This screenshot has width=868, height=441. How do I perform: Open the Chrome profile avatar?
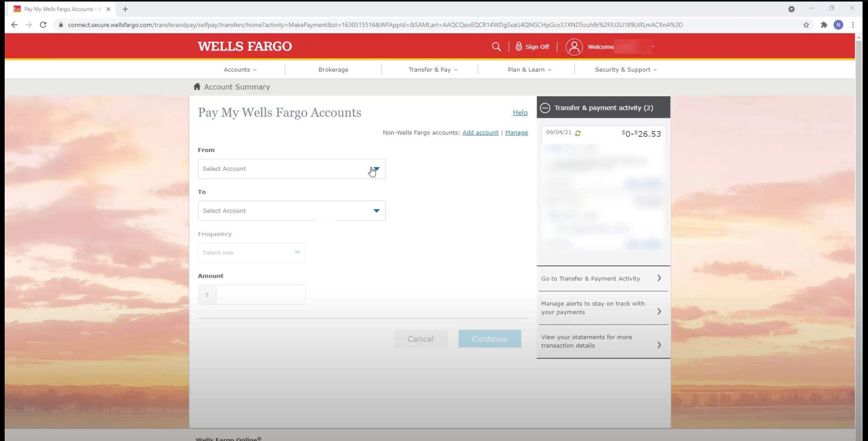coord(838,24)
